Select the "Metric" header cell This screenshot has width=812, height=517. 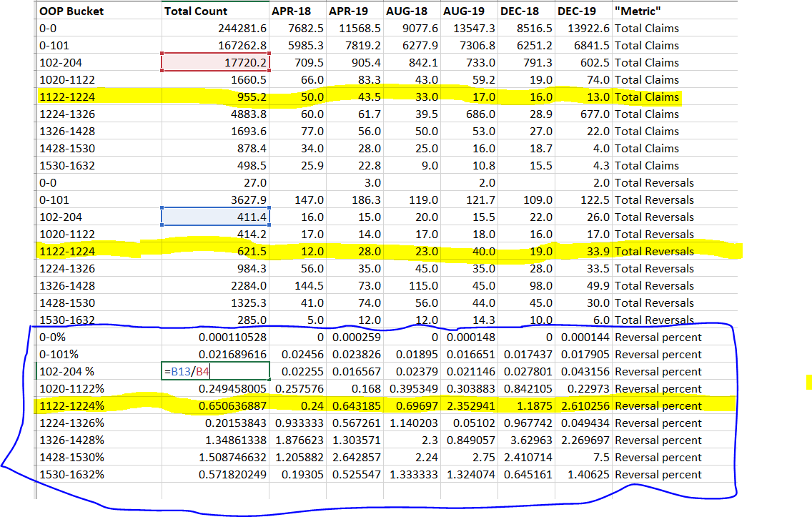click(x=675, y=11)
